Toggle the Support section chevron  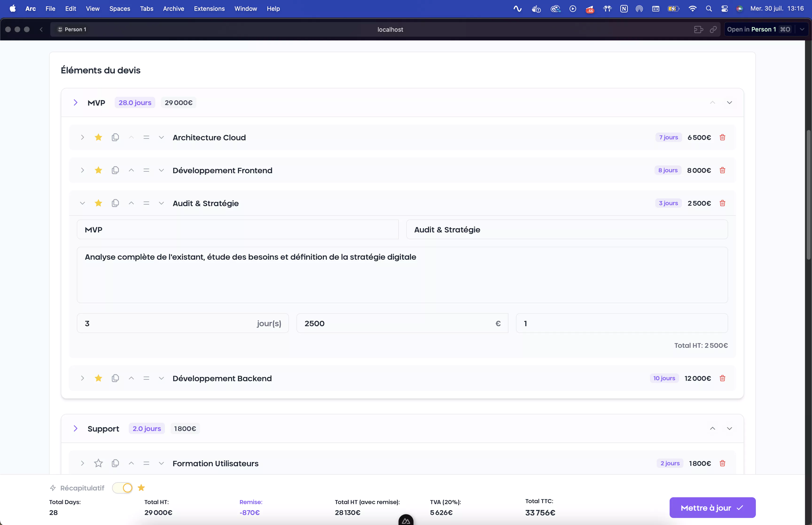coord(76,428)
